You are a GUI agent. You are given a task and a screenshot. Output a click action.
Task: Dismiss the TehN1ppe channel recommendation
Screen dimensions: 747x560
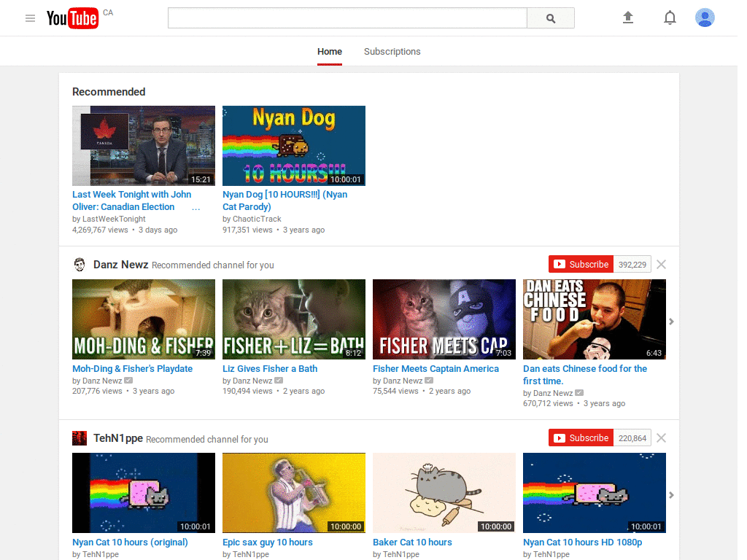(661, 437)
